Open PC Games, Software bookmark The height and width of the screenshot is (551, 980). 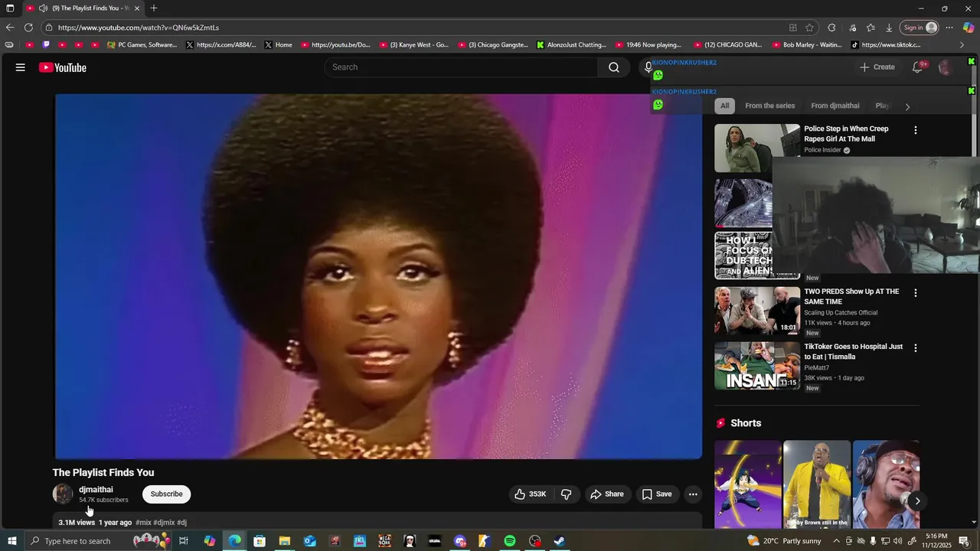click(142, 45)
